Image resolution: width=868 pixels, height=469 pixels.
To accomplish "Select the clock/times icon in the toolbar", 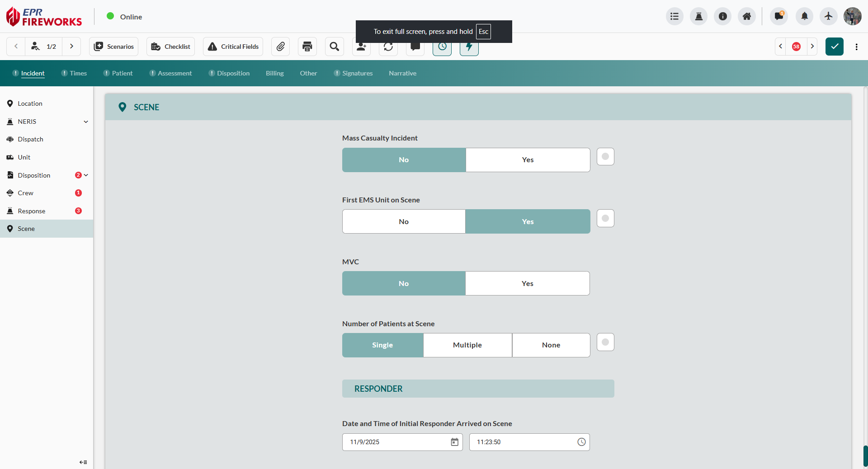I will 442,47.
